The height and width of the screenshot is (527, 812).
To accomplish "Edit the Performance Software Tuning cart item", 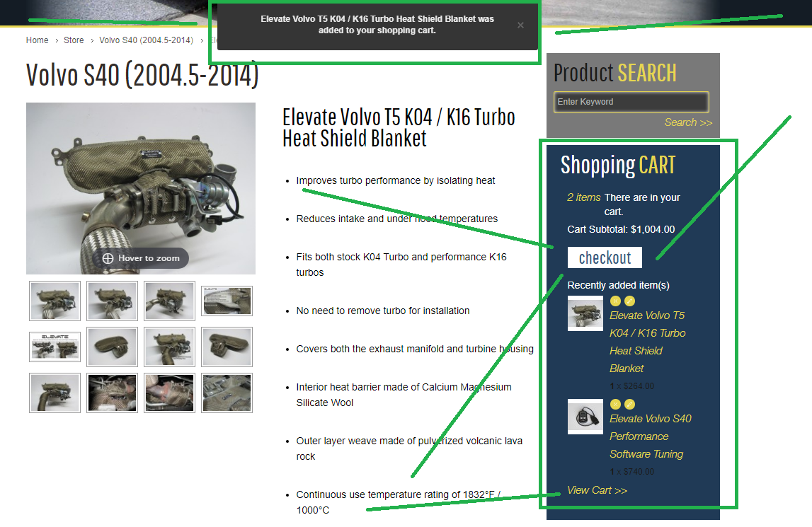I will click(630, 405).
